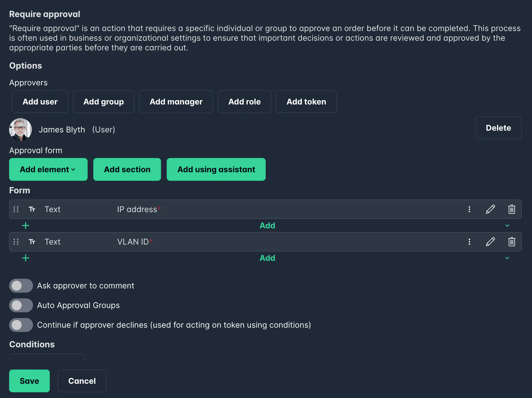The height and width of the screenshot is (398, 532).
Task: Open the Add element dropdown
Action: pyautogui.click(x=48, y=169)
